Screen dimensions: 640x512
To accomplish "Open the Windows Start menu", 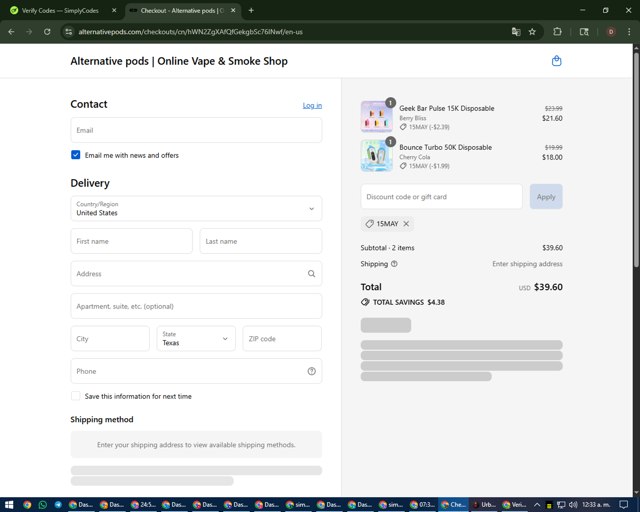I will coord(9,505).
